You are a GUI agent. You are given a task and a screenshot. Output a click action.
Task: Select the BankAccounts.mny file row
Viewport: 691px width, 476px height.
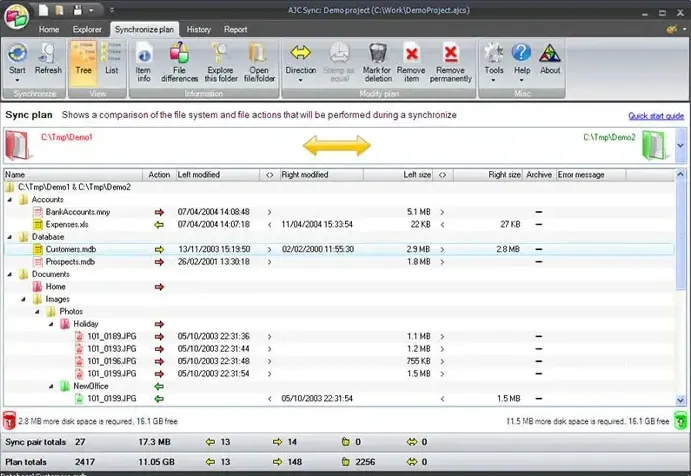339,212
